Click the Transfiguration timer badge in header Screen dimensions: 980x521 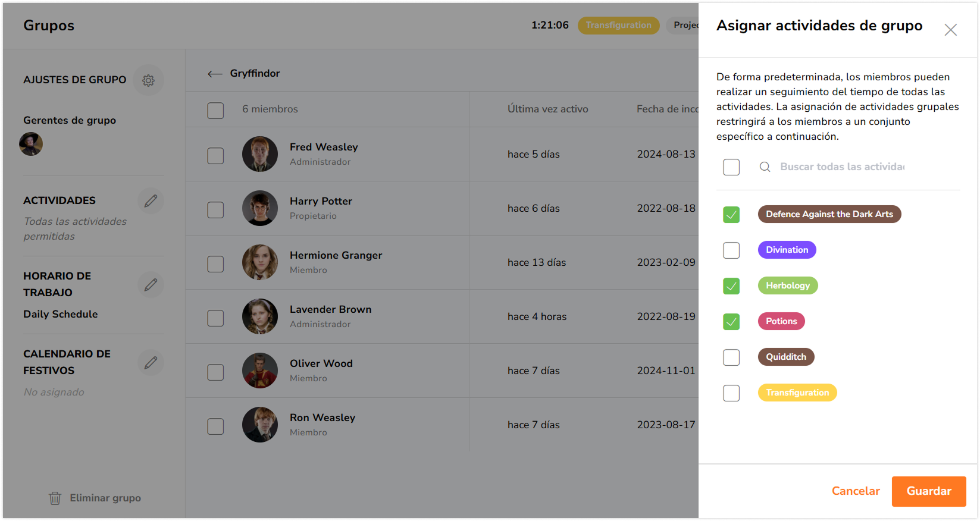point(618,25)
